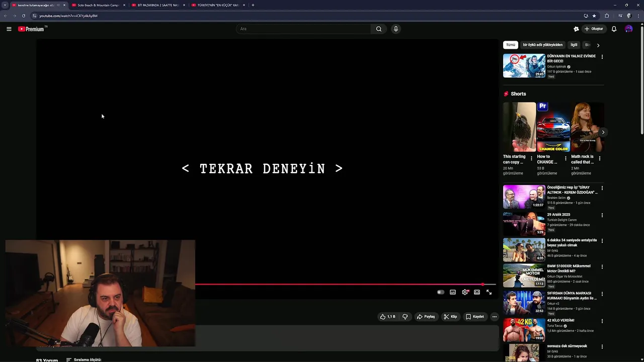Click the YouTube search field 'Ara'
This screenshot has height=362, width=644.
coord(303,29)
